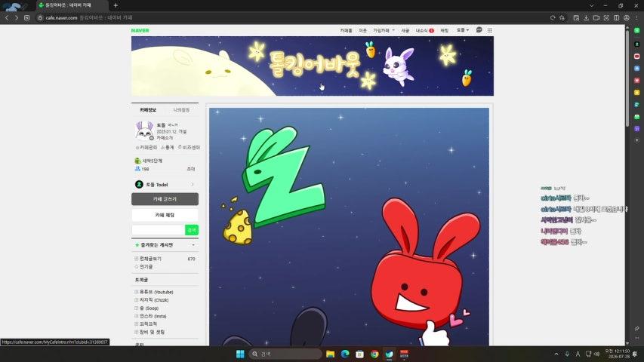Open 인스타 (Insta) board

coord(153,316)
